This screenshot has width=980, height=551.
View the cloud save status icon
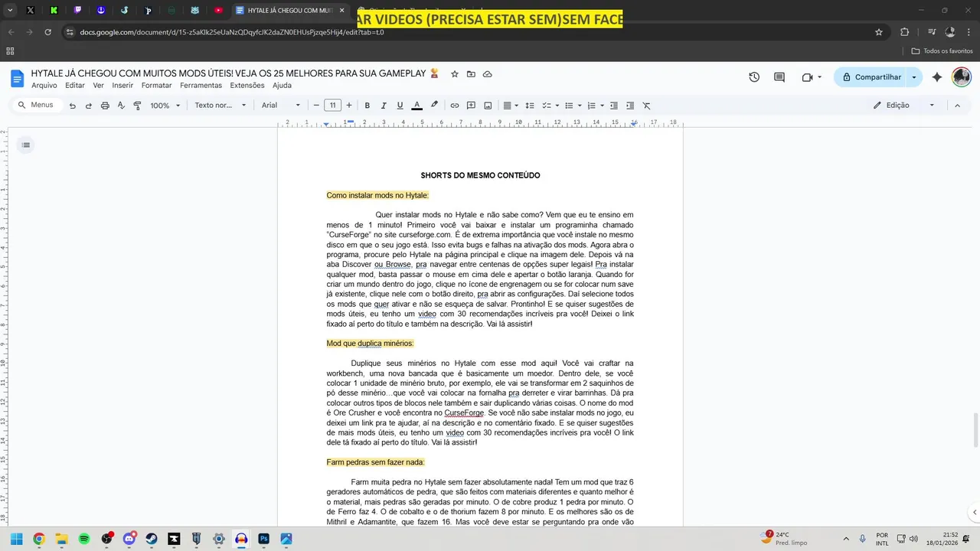click(488, 74)
